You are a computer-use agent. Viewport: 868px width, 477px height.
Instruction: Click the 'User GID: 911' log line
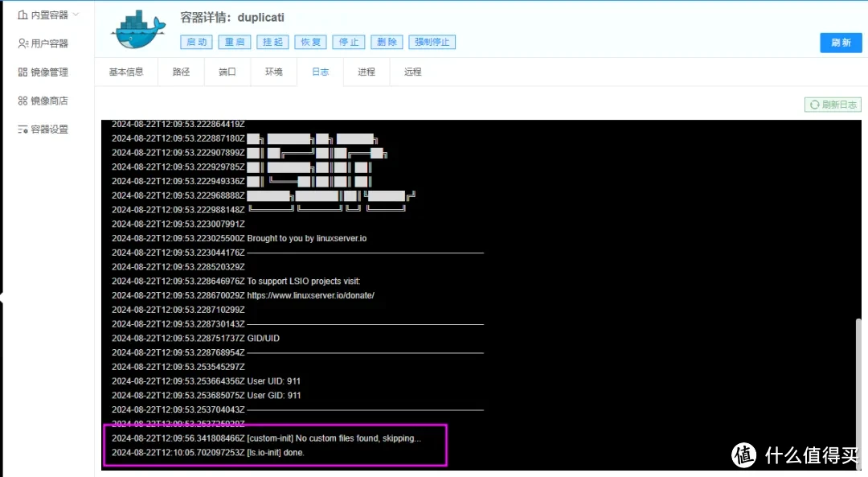(206, 396)
